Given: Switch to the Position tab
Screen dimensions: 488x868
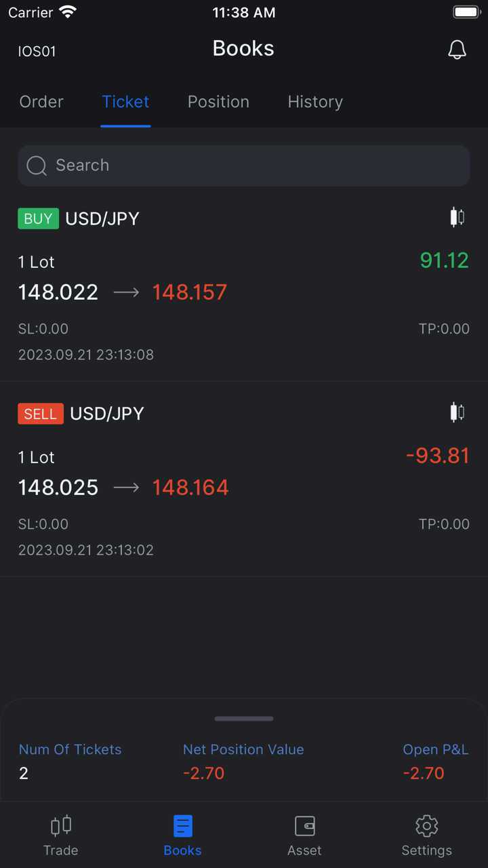Looking at the screenshot, I should pyautogui.click(x=218, y=102).
